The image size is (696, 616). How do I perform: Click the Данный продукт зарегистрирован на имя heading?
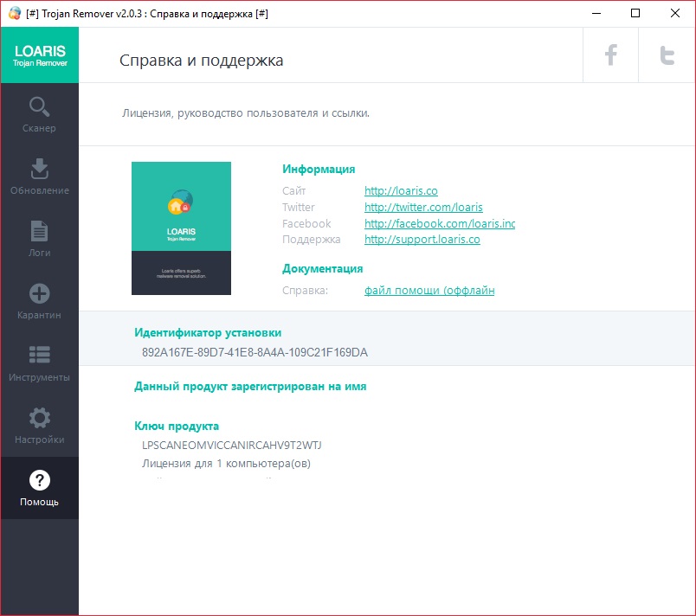point(250,387)
